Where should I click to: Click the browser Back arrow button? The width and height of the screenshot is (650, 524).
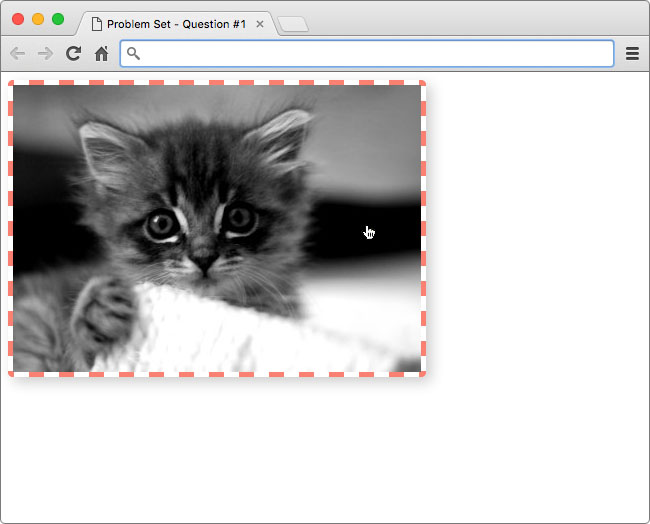[x=17, y=54]
